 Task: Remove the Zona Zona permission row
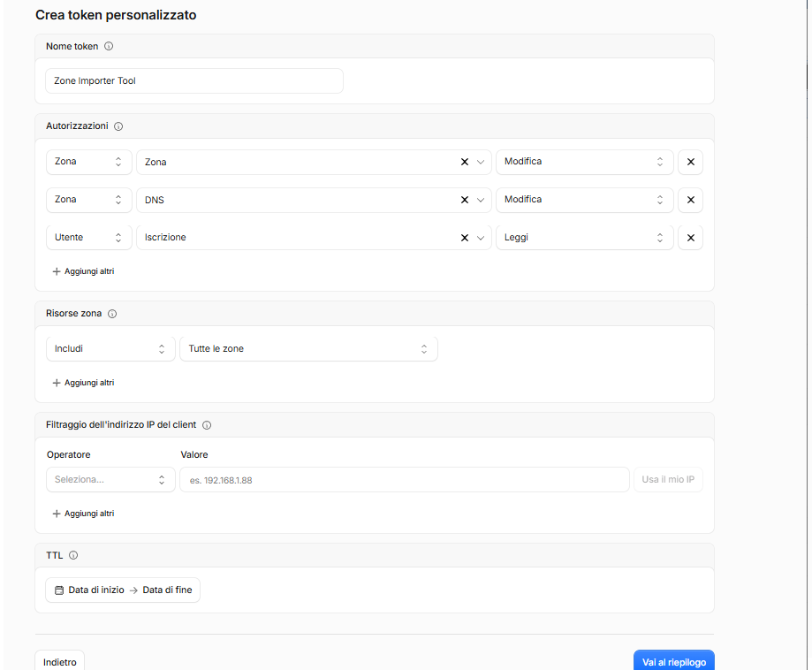[690, 162]
